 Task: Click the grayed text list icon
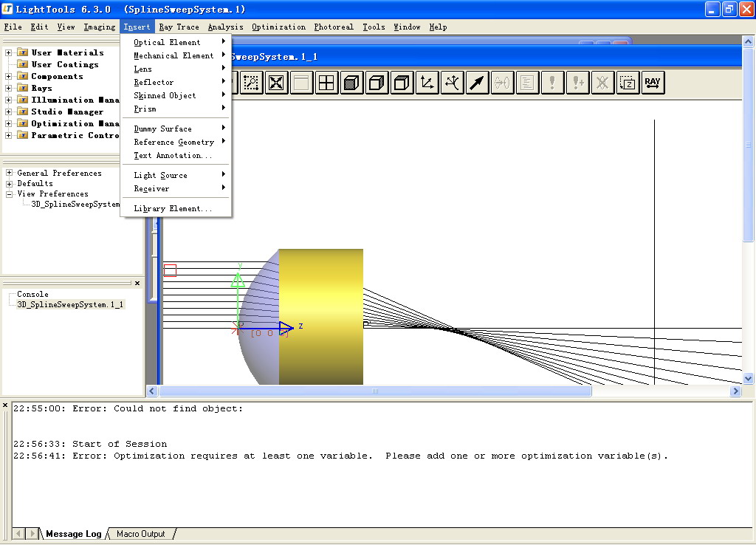(527, 83)
